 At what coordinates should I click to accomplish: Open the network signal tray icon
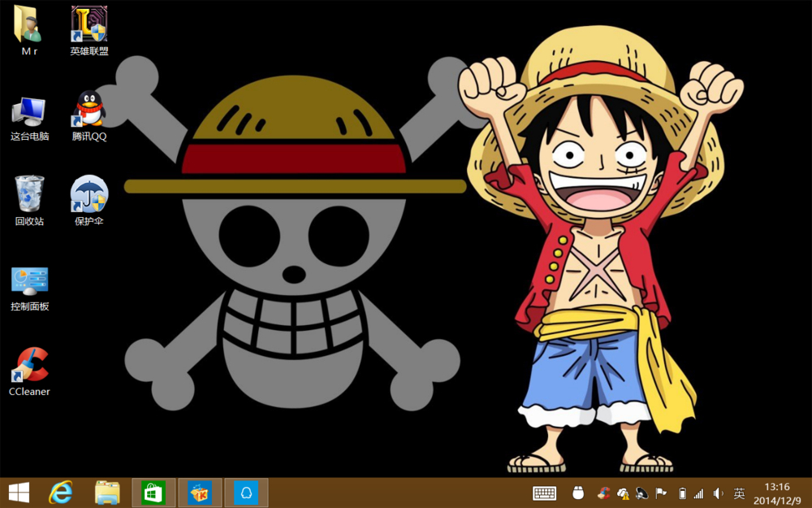pos(699,493)
